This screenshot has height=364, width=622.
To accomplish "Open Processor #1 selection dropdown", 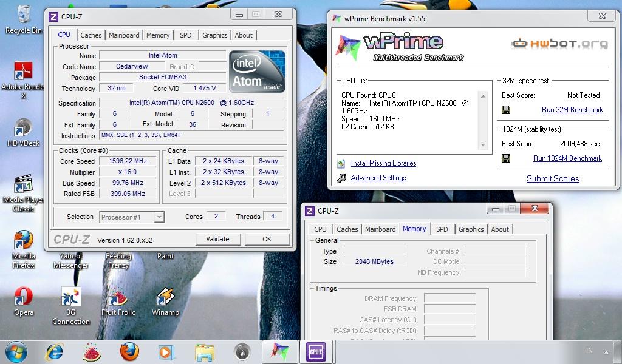I will tap(132, 217).
